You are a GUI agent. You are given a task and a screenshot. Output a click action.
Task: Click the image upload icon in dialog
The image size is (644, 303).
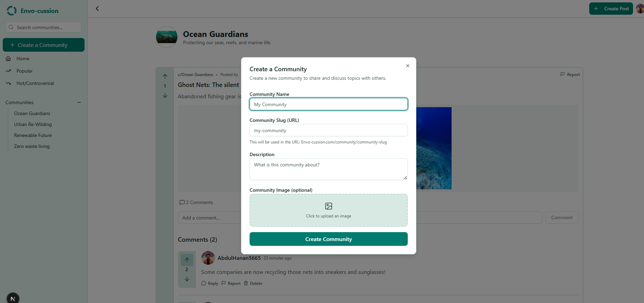(x=329, y=206)
